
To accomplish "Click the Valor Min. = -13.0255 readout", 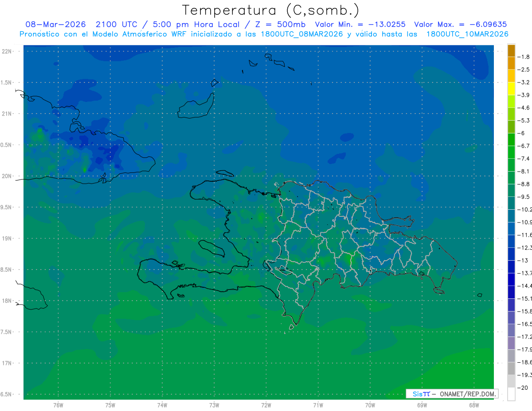I will click(x=360, y=24).
